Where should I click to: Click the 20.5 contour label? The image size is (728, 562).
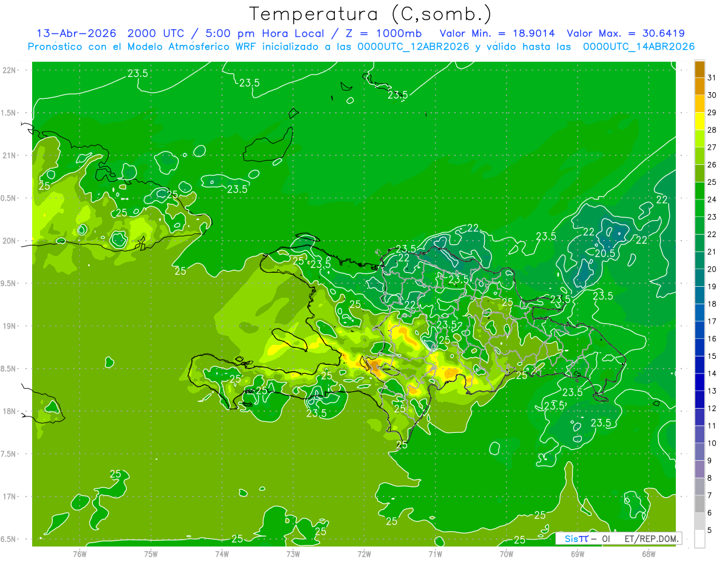coord(605,253)
